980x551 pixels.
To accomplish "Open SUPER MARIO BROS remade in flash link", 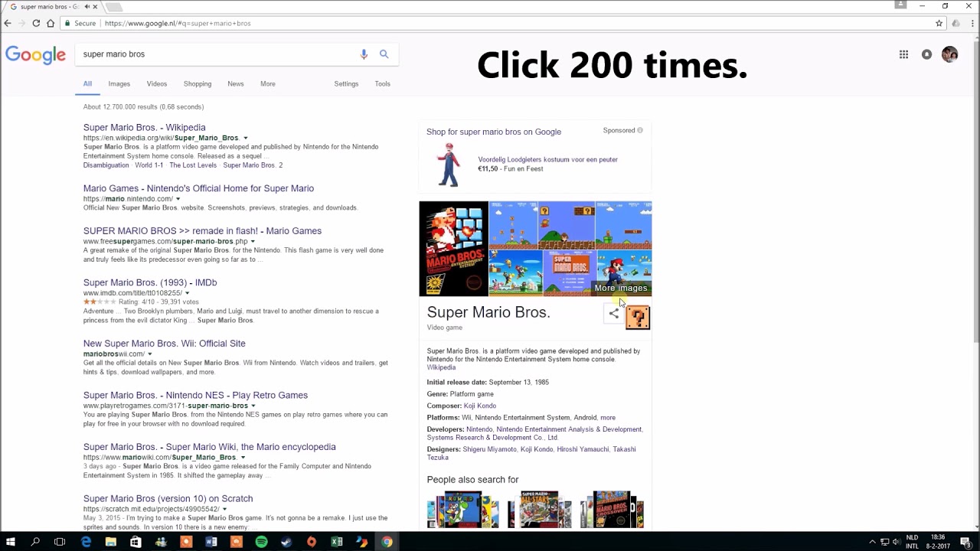I will (202, 230).
